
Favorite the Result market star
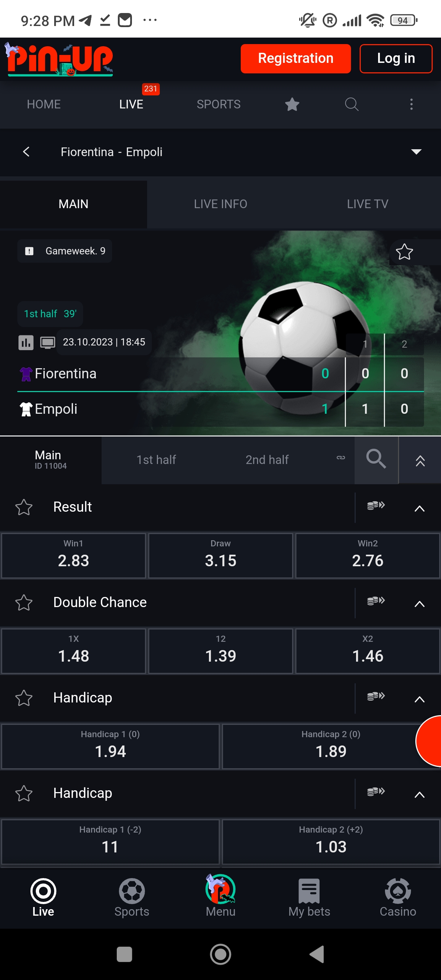click(23, 507)
